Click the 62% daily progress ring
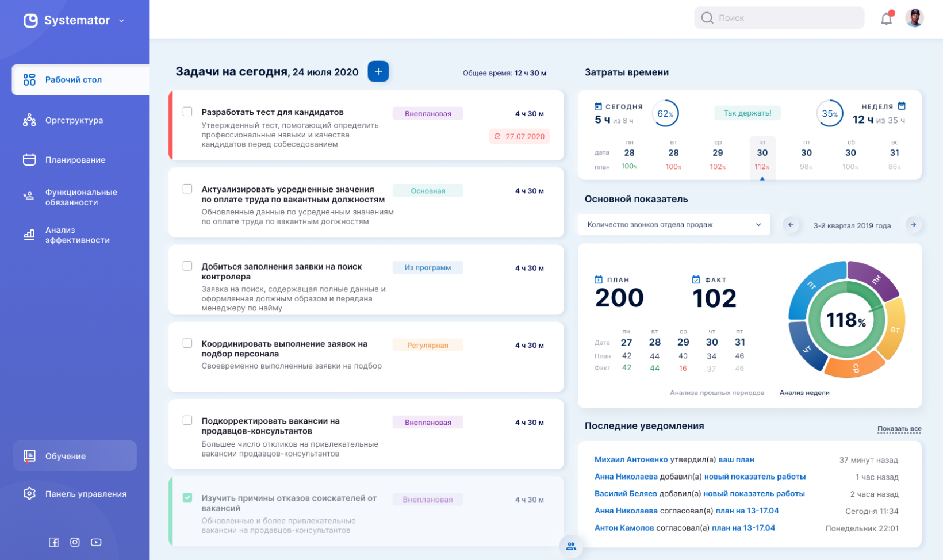 tap(665, 113)
